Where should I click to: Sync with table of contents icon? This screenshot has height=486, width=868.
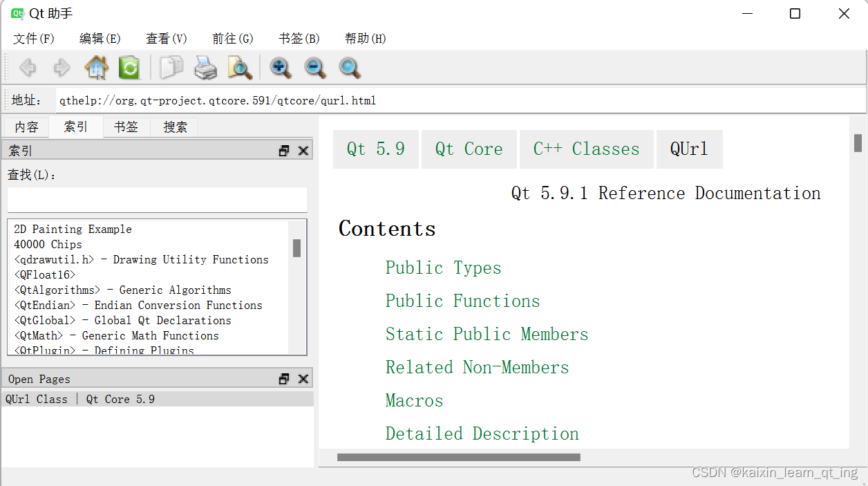point(129,68)
